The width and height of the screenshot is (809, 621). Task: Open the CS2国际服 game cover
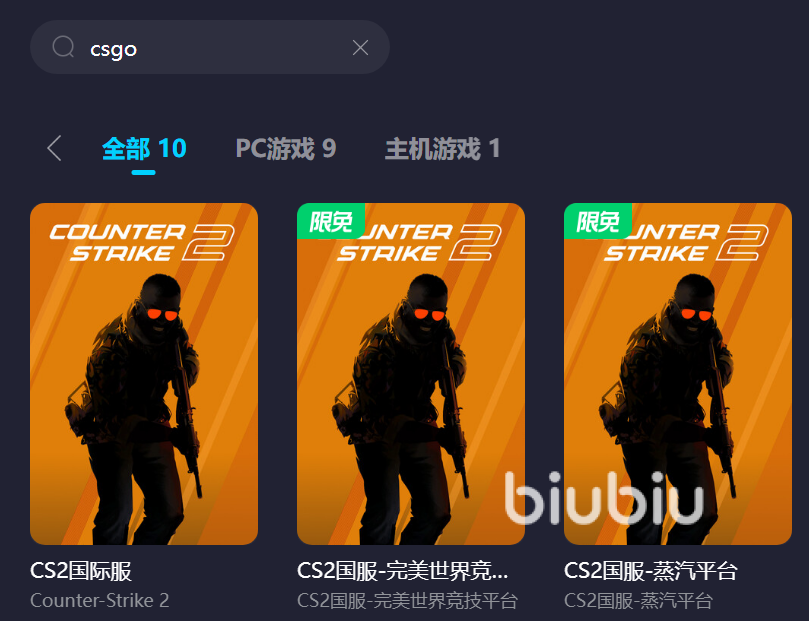[x=144, y=374]
